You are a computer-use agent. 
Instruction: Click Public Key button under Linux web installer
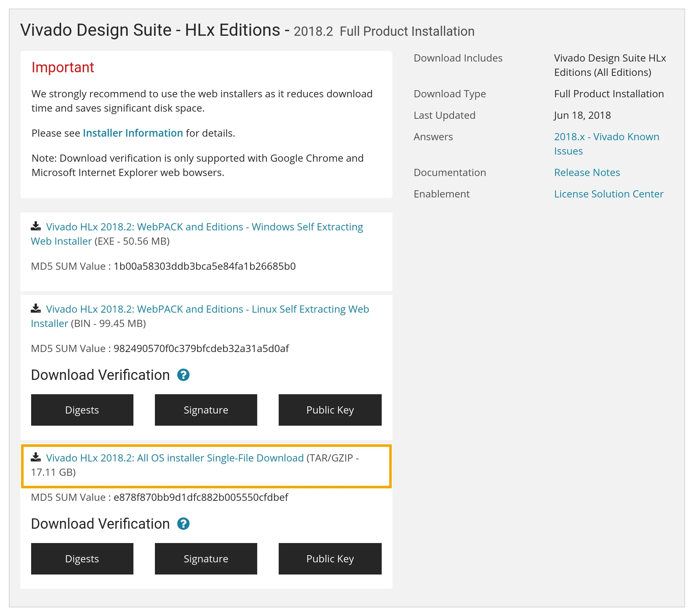[x=330, y=410]
